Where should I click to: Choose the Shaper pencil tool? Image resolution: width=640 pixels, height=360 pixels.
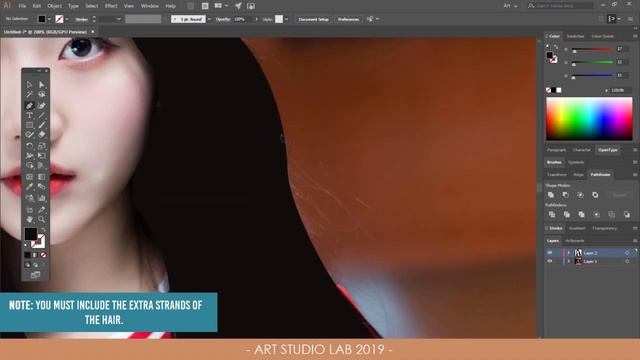point(29,135)
